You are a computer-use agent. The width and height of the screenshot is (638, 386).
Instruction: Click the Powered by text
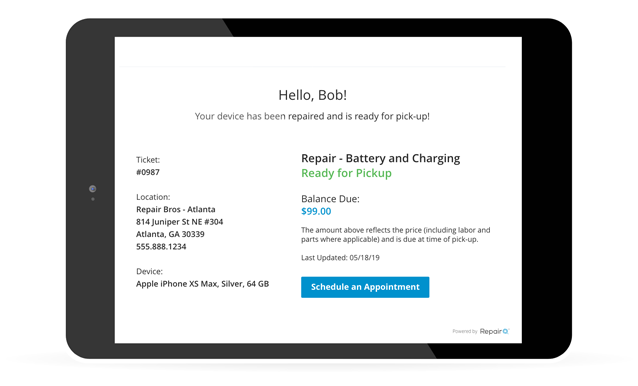(465, 331)
